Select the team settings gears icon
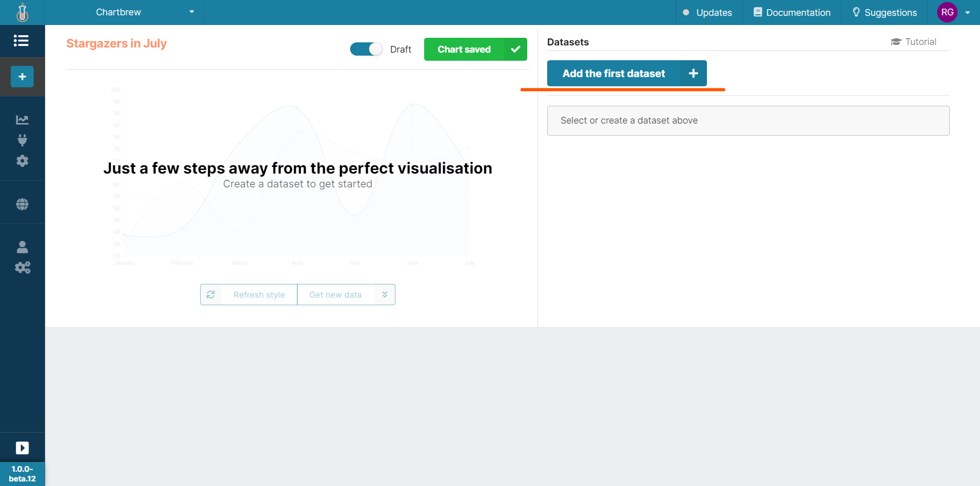Screen dimensions: 980x486 tap(22, 268)
